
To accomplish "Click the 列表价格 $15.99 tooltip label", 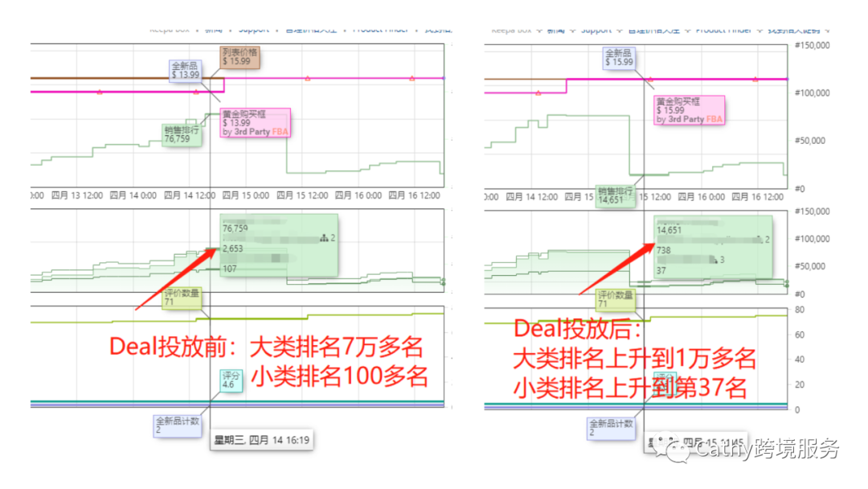I will coord(240,57).
